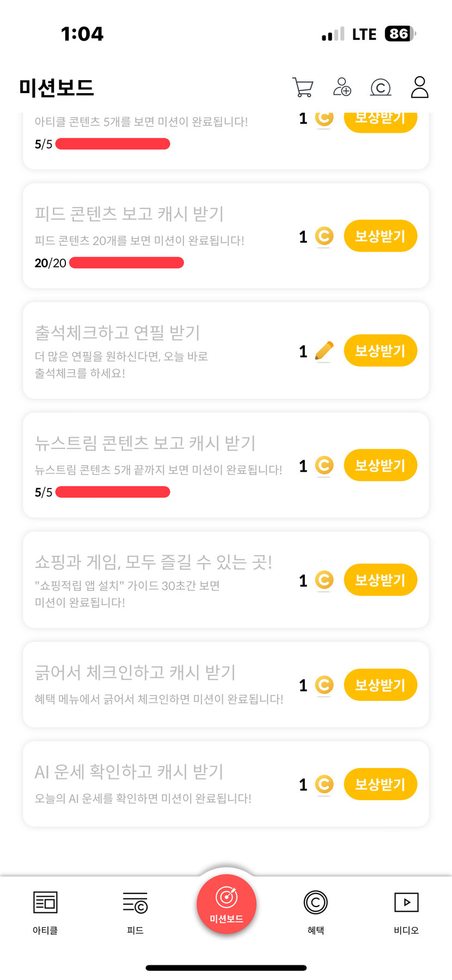
Task: Open the user profile icon
Action: tap(419, 87)
